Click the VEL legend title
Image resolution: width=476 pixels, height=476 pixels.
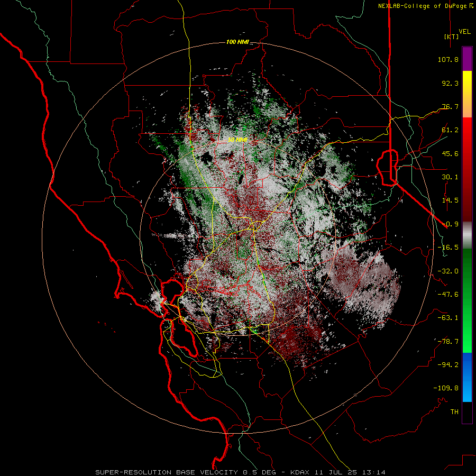465,32
